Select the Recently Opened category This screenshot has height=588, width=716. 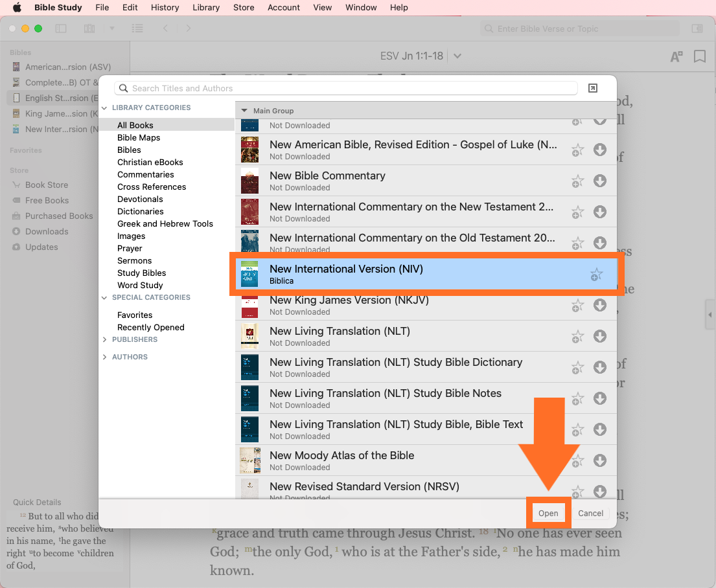[151, 327]
